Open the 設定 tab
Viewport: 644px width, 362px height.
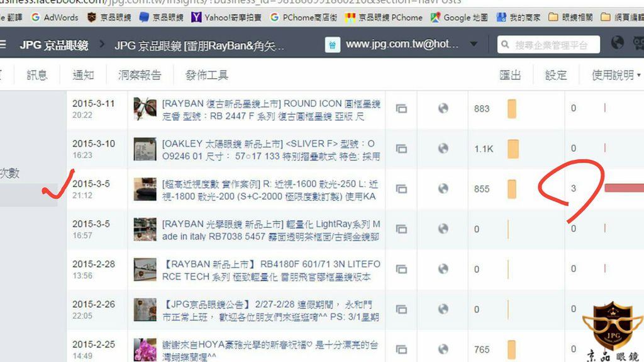pos(556,75)
